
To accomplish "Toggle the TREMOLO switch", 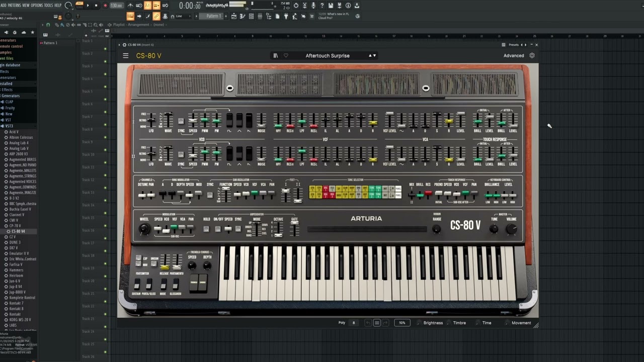I will click(194, 283).
